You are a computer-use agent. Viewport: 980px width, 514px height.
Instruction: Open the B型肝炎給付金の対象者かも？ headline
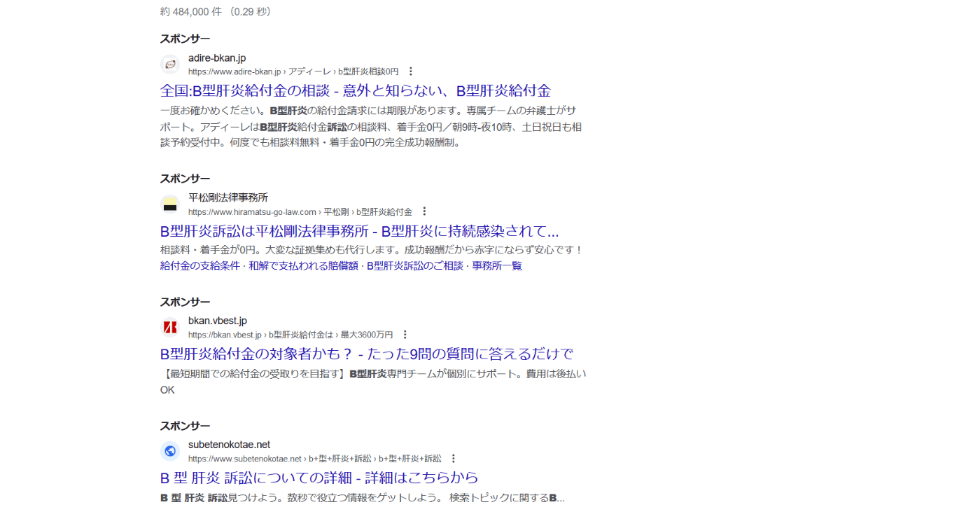click(x=367, y=354)
